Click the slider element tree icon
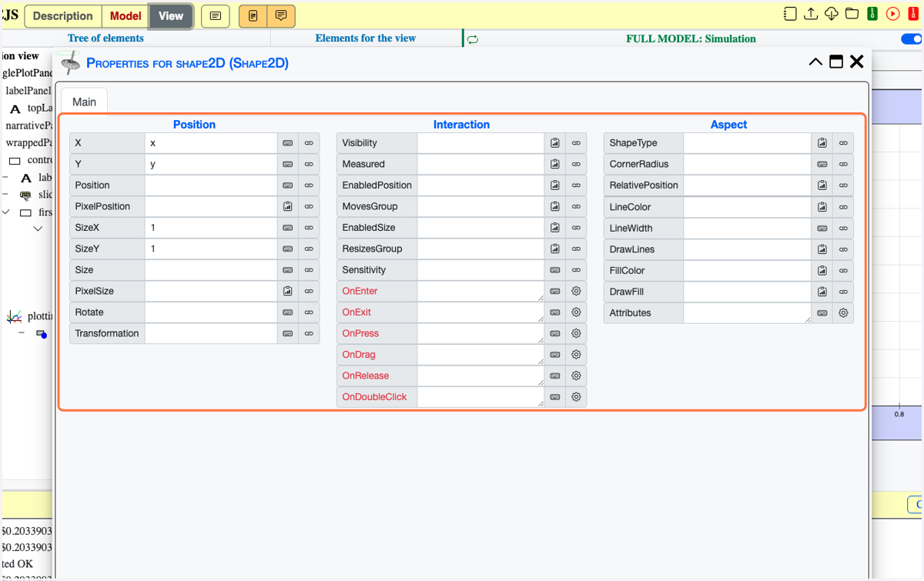Image resolution: width=924 pixels, height=581 pixels. click(x=25, y=195)
